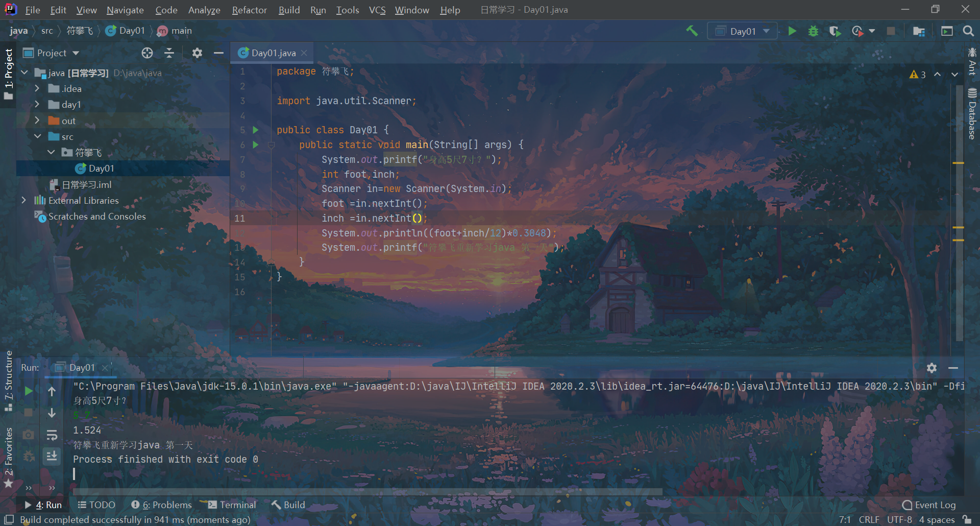This screenshot has height=526, width=980.
Task: Select the Day01.java editor tab
Action: pos(273,53)
